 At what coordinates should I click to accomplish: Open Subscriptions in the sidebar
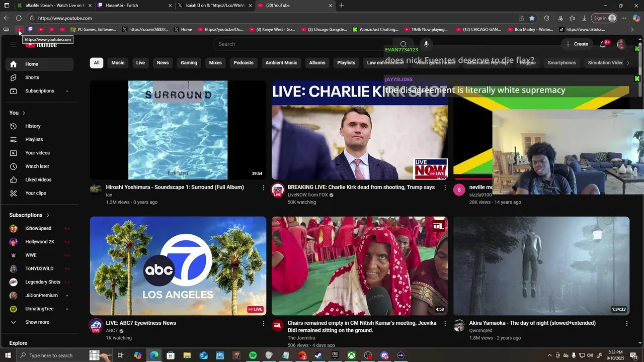click(x=40, y=91)
